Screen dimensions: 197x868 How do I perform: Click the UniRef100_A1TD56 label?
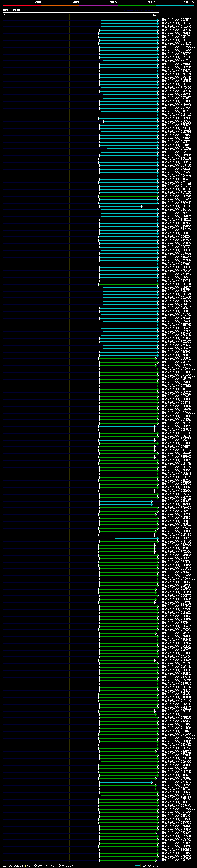click(176, 853)
